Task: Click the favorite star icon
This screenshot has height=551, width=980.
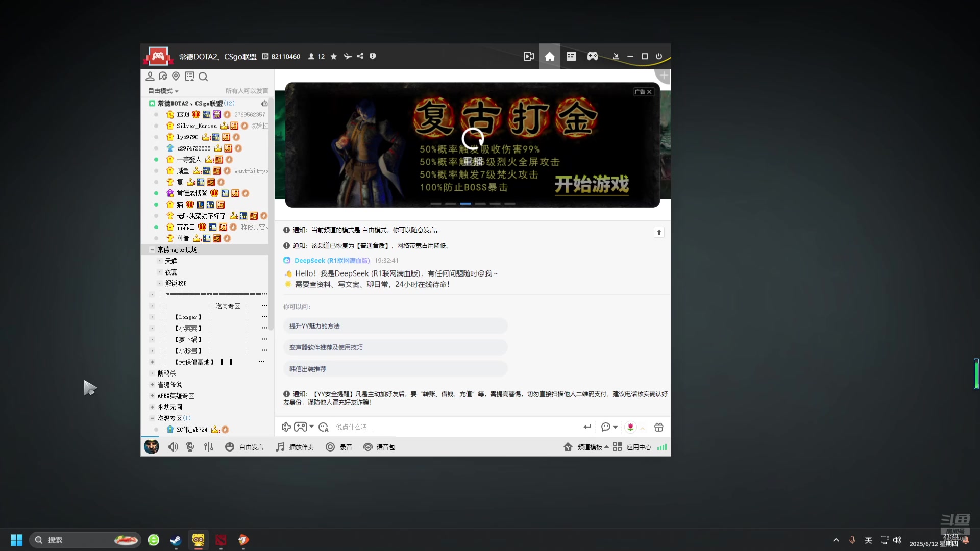Action: pyautogui.click(x=334, y=57)
